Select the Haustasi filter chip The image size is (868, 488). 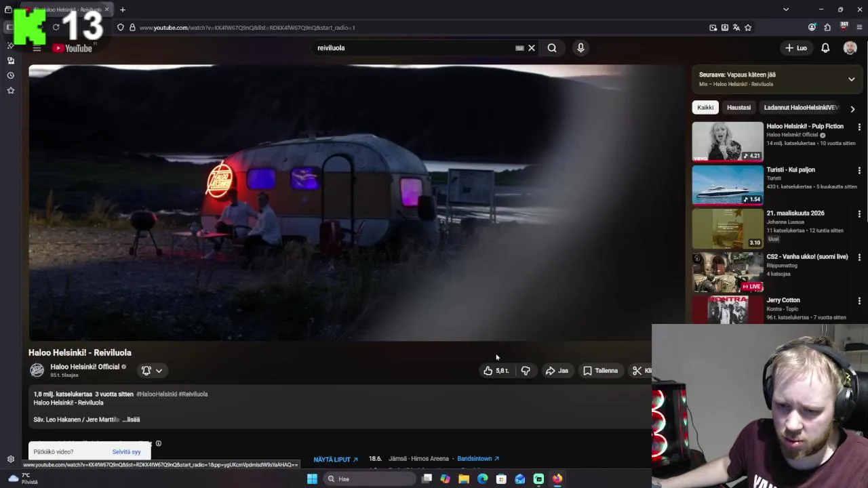(738, 107)
